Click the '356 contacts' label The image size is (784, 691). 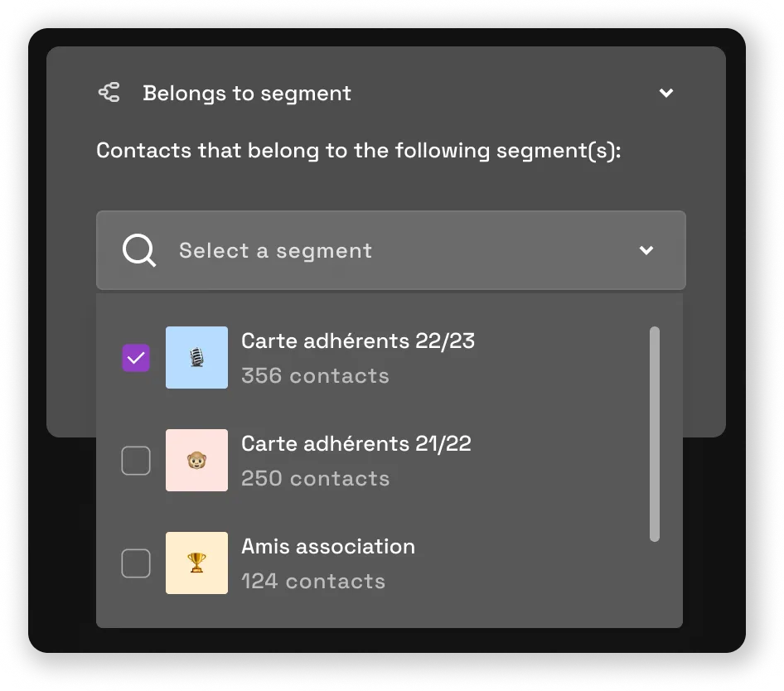(x=315, y=375)
